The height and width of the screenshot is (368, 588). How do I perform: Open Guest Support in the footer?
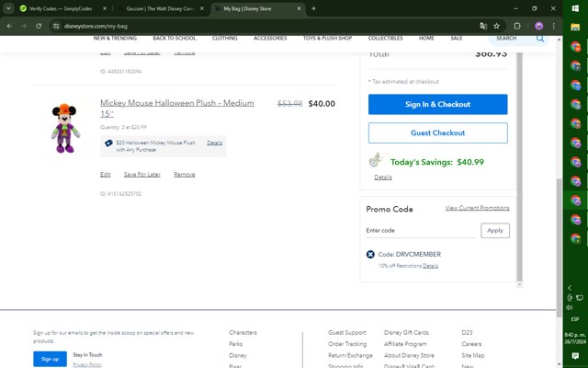pyautogui.click(x=347, y=333)
